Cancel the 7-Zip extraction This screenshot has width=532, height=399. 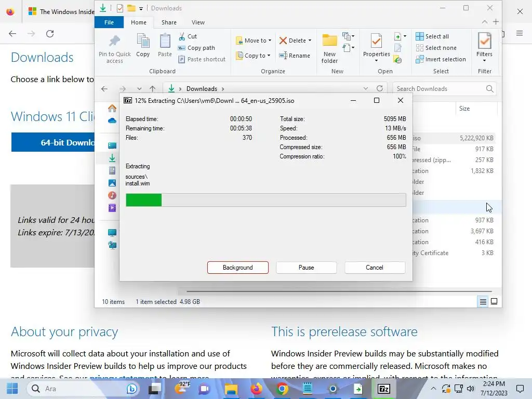(375, 268)
